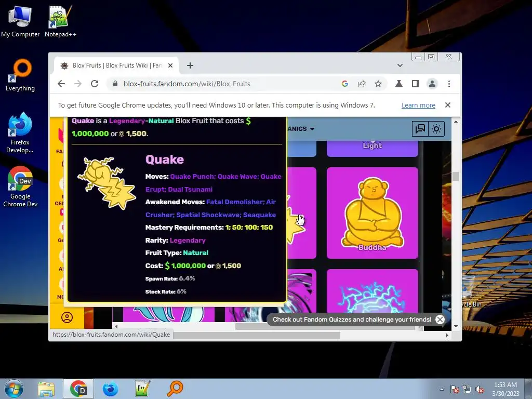
Task: Open the Learn more link
Action: click(x=418, y=105)
